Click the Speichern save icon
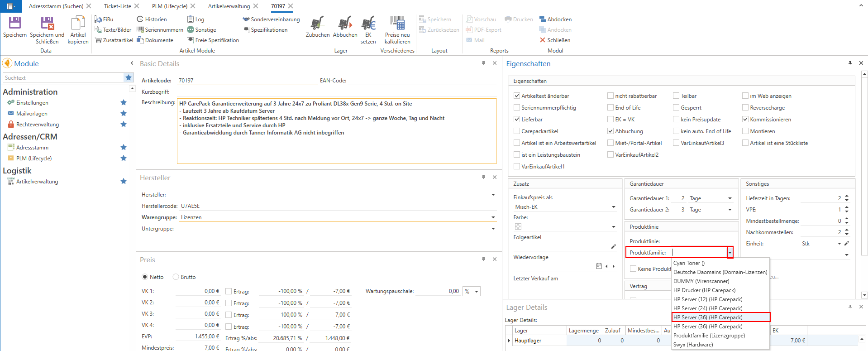This screenshot has width=868, height=351. (15, 24)
